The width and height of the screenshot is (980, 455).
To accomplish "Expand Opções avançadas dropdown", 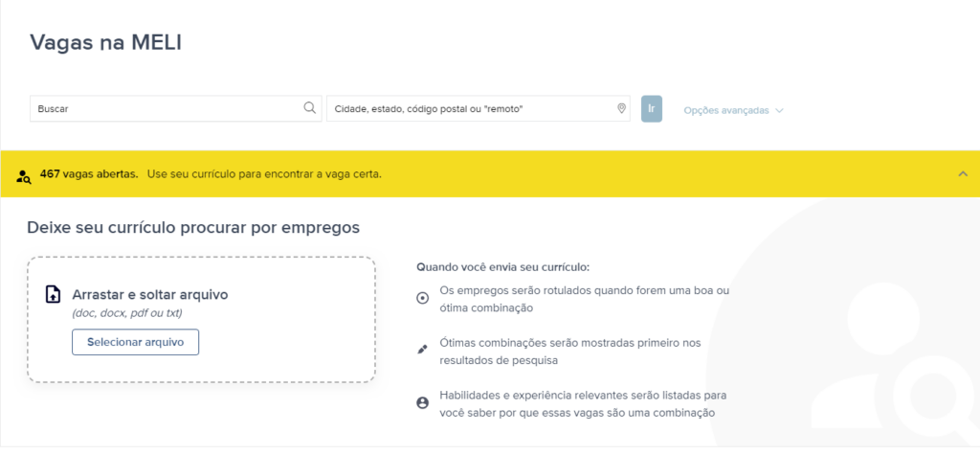I will pyautogui.click(x=733, y=109).
